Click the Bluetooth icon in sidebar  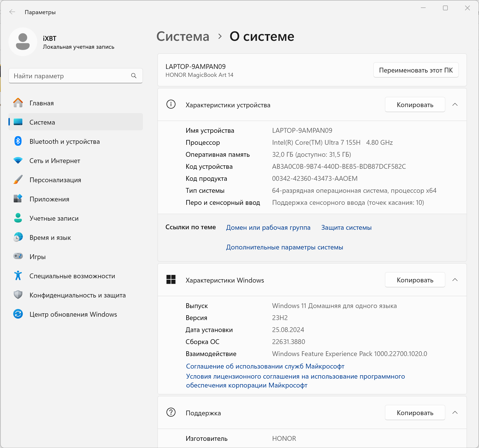pyautogui.click(x=18, y=141)
